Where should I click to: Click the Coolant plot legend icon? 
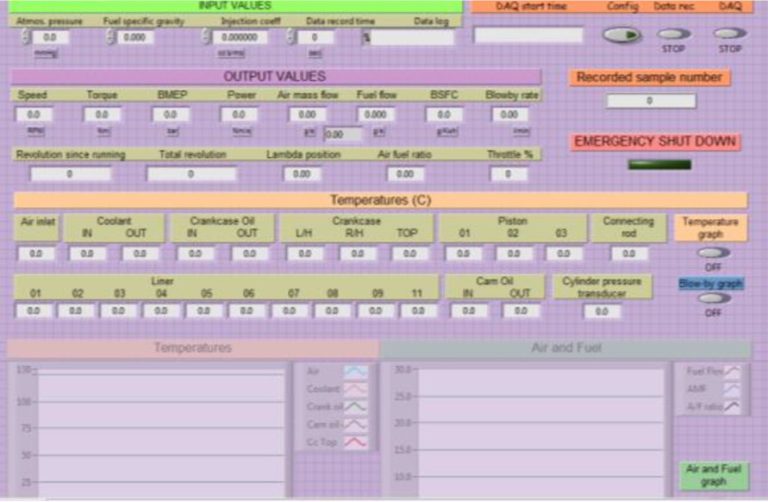tap(355, 389)
